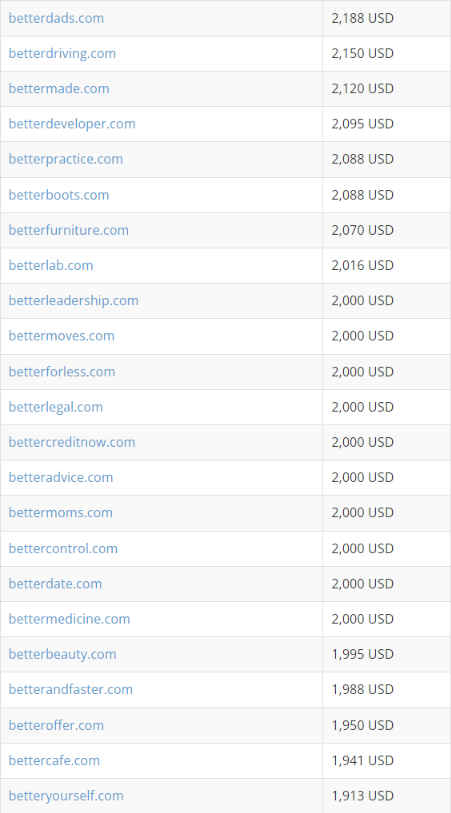Visit bettercreditnow.com link
The width and height of the screenshot is (451, 813).
pyautogui.click(x=72, y=442)
